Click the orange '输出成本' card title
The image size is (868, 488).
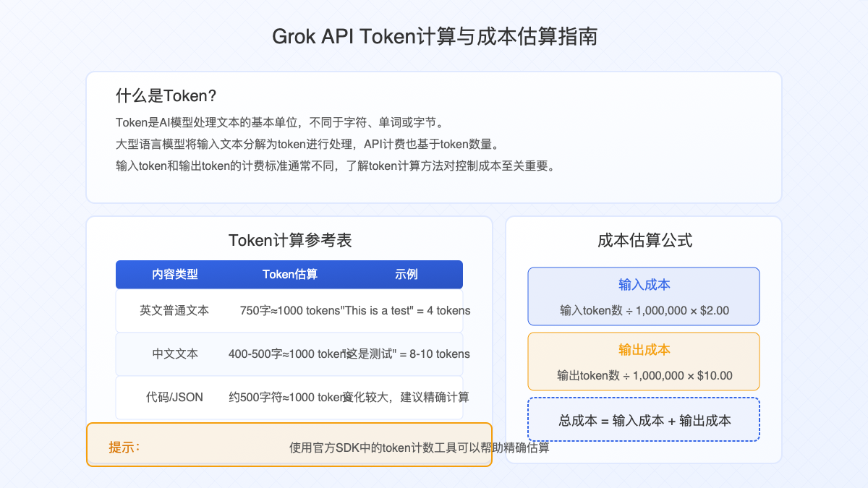click(x=644, y=349)
